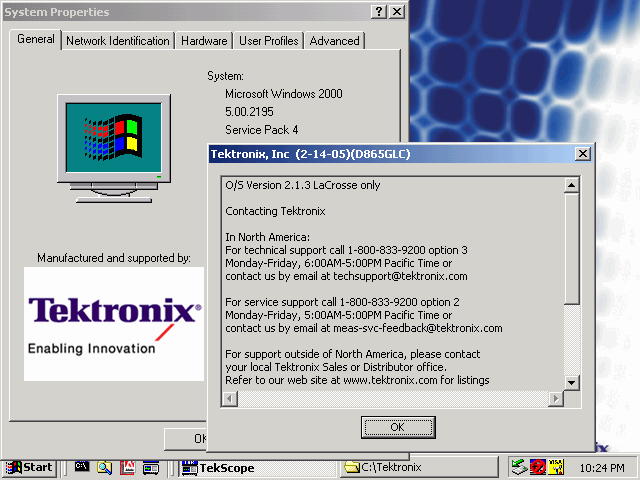Switch to the Hardware tab

click(204, 41)
